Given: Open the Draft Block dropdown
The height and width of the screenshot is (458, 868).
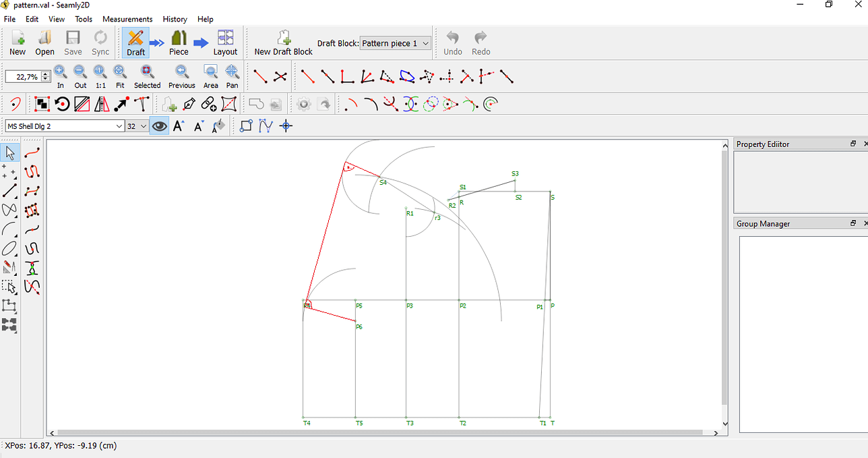Looking at the screenshot, I should [395, 42].
